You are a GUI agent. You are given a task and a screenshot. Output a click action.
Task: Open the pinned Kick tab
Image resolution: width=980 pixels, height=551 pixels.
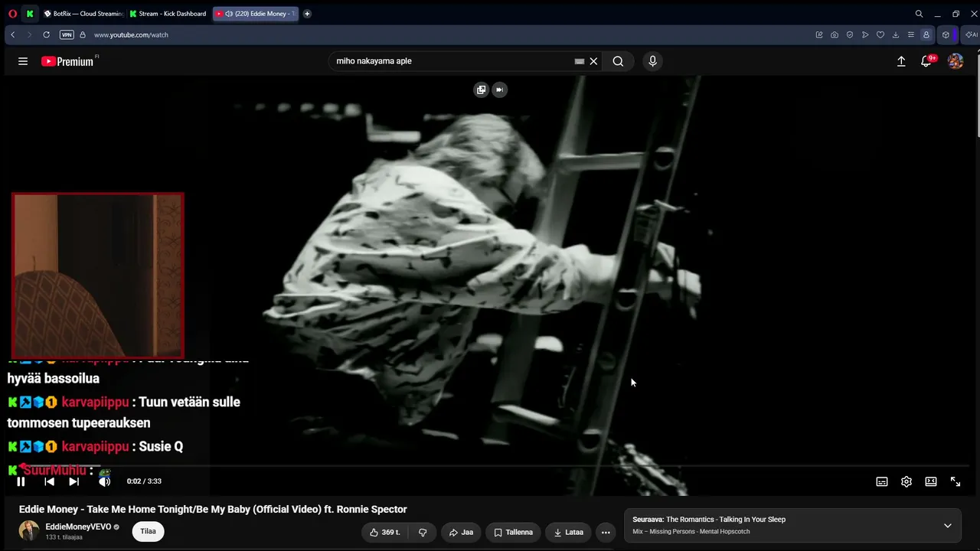pos(30,14)
